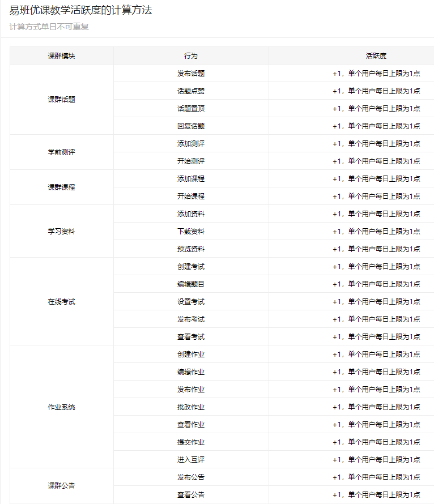434x504 pixels.
Task: Click the 编辑题目 behavior cell
Action: click(x=191, y=284)
